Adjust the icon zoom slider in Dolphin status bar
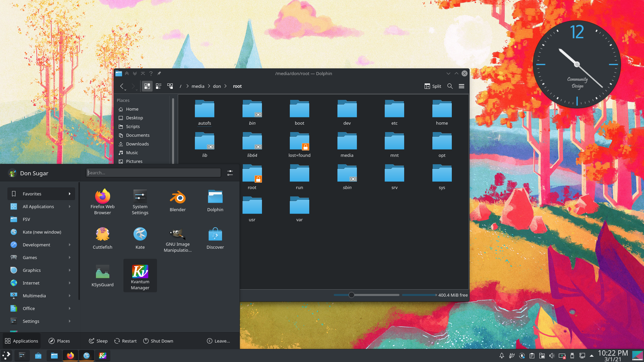 point(351,295)
